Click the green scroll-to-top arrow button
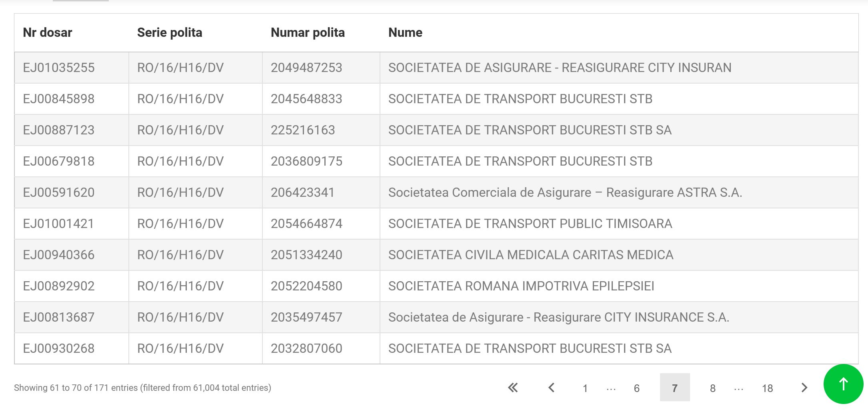Viewport: 868px width, 412px height. pos(843,384)
